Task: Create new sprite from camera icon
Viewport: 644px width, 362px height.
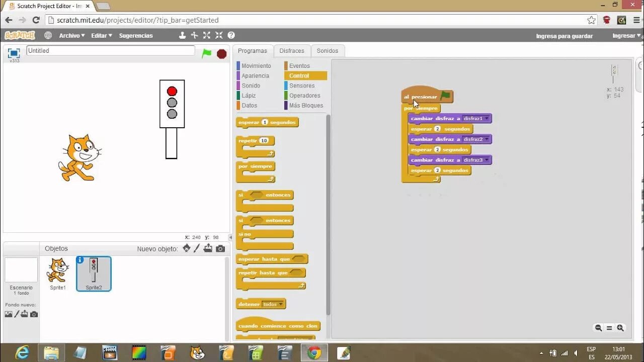Action: pos(220,248)
